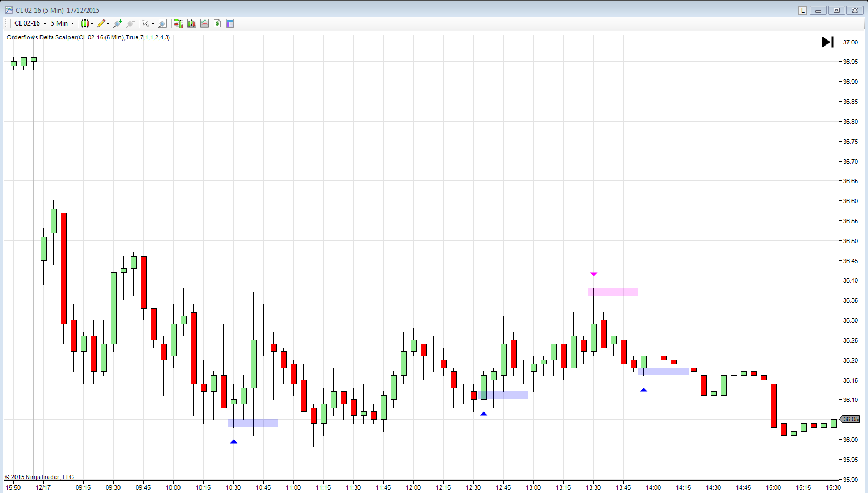Image resolution: width=868 pixels, height=493 pixels.
Task: Click the candlestick chart style icon
Action: 84,23
